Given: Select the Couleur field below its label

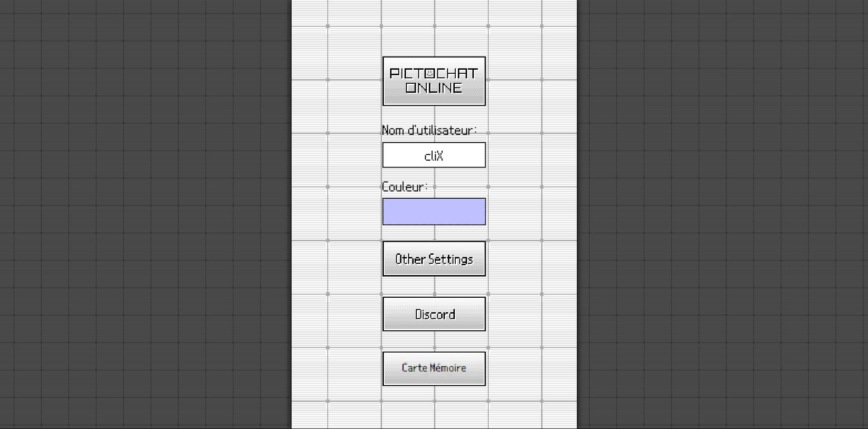Looking at the screenshot, I should (x=434, y=211).
